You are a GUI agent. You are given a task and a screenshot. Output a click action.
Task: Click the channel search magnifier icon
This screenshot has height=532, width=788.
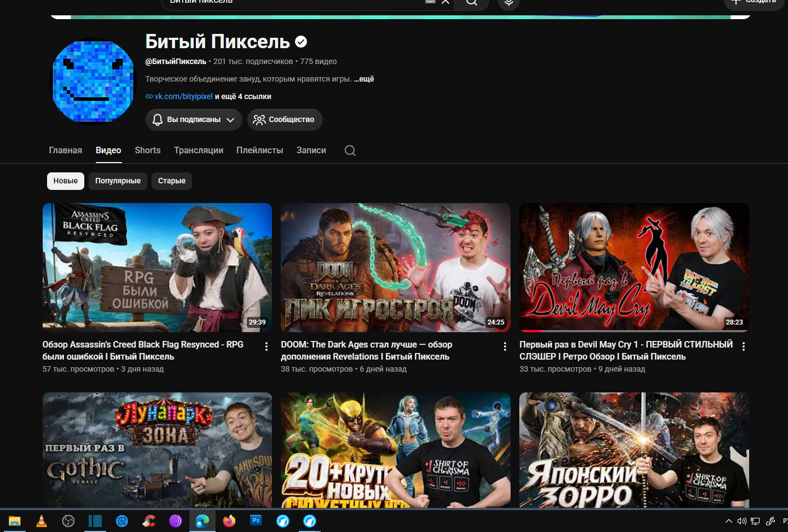click(350, 151)
